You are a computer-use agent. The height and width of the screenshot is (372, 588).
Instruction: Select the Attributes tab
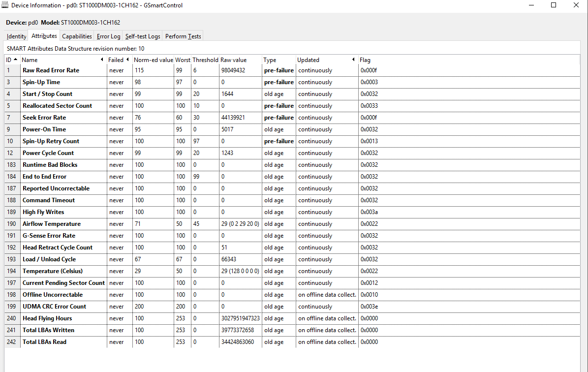(x=44, y=36)
